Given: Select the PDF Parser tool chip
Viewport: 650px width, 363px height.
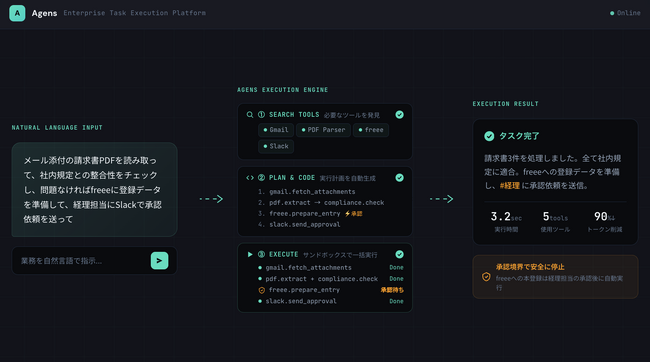Looking at the screenshot, I should coord(323,130).
